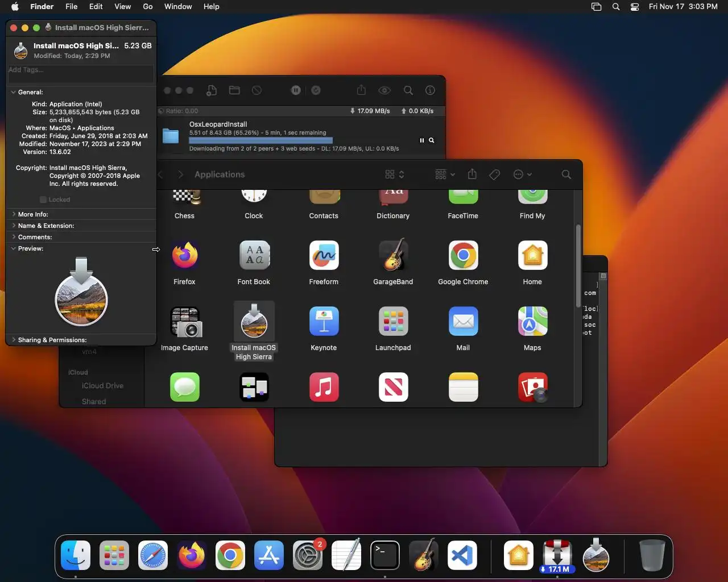Click the High Sierra installer preview thumbnail
The image size is (728, 582).
[x=81, y=292]
